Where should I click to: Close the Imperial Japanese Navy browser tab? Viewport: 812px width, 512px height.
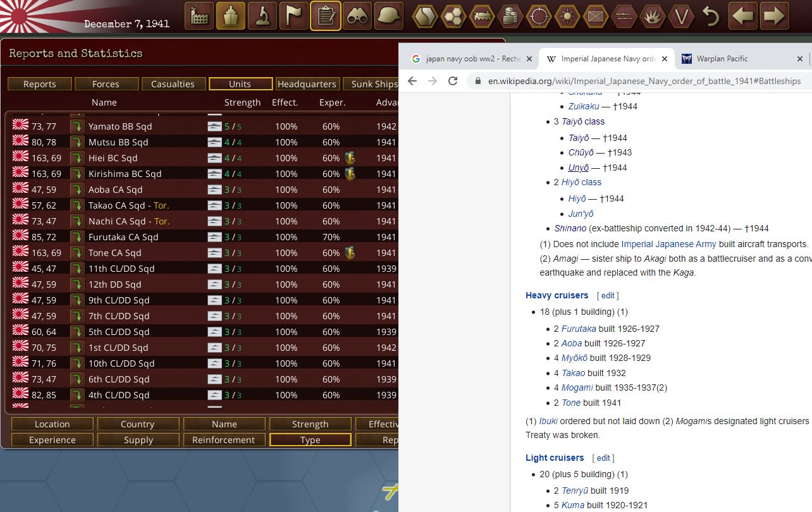point(665,59)
